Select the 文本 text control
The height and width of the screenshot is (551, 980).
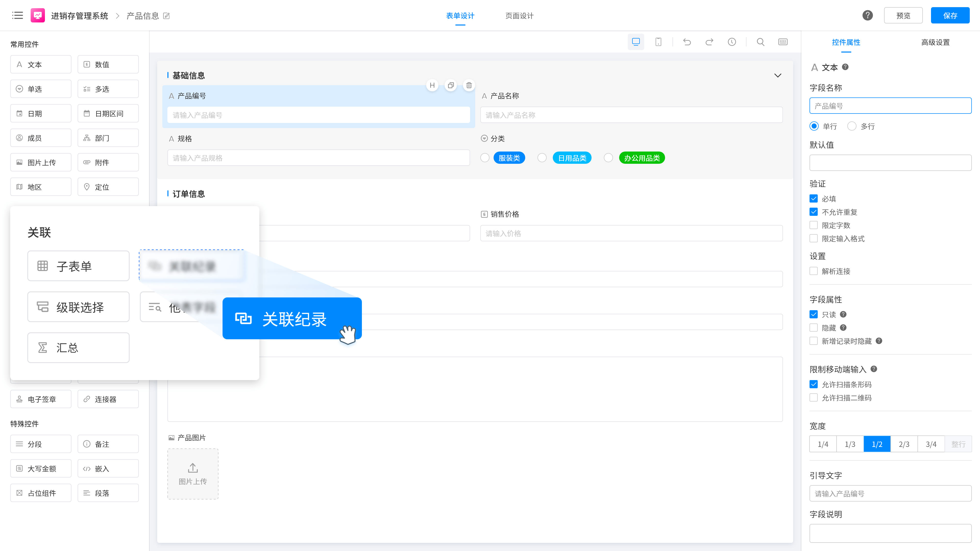pos(41,64)
